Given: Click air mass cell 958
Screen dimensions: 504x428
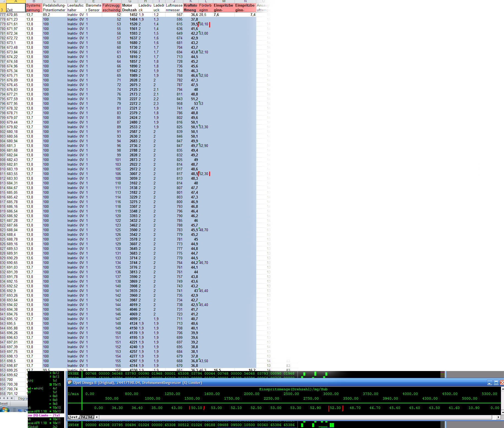Looking at the screenshot, I should [x=174, y=104].
